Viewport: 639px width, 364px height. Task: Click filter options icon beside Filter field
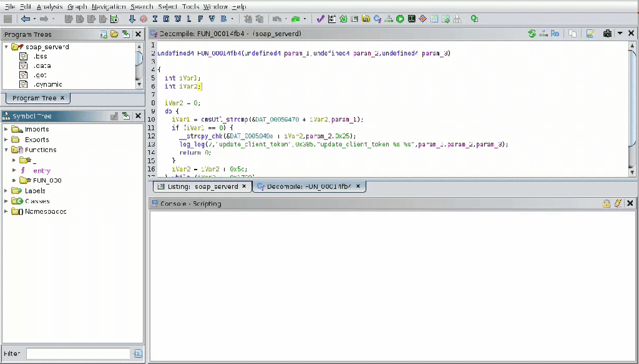(x=138, y=353)
